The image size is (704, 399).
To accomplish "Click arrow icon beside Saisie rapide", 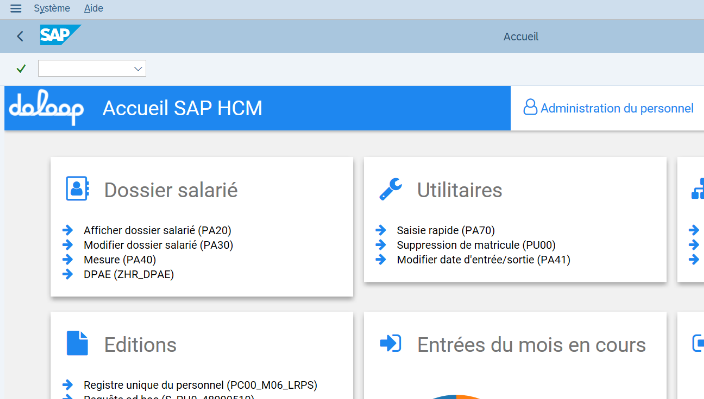I will tap(381, 230).
